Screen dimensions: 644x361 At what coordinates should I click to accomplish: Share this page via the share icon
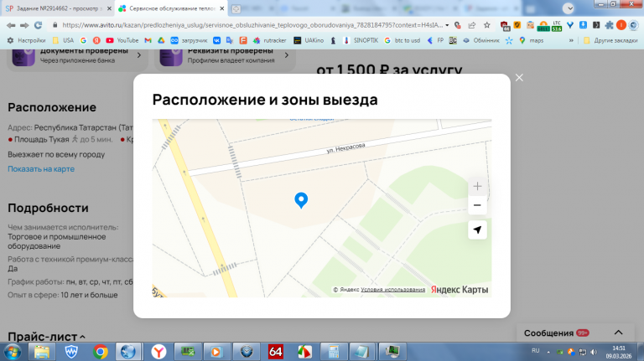tap(472, 25)
